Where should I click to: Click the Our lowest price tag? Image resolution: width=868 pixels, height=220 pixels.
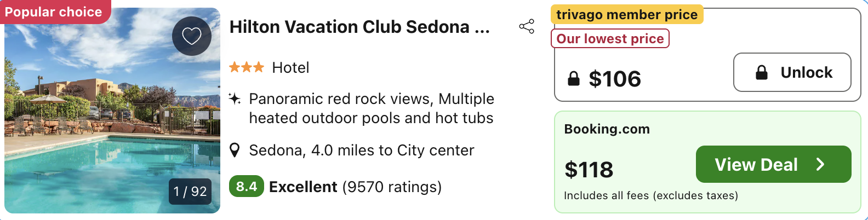click(x=610, y=39)
